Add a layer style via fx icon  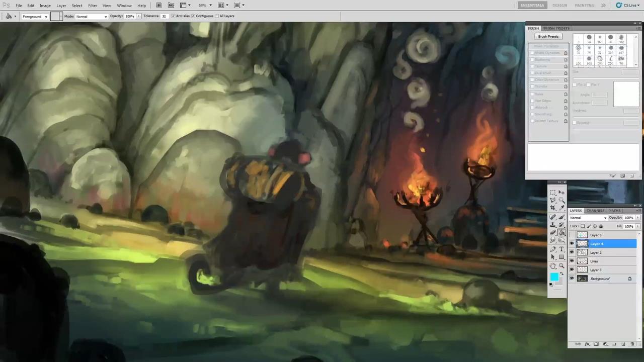click(x=587, y=344)
